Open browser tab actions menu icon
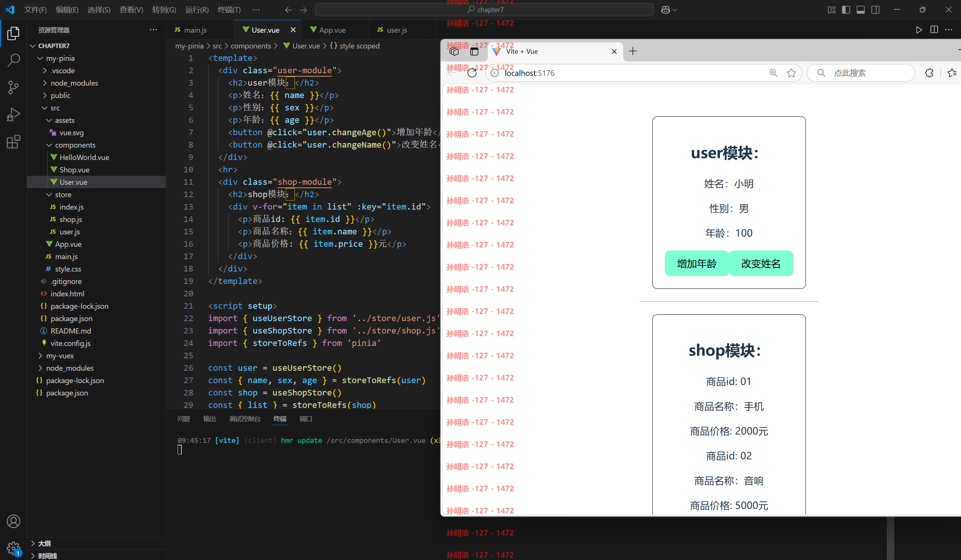 474,51
